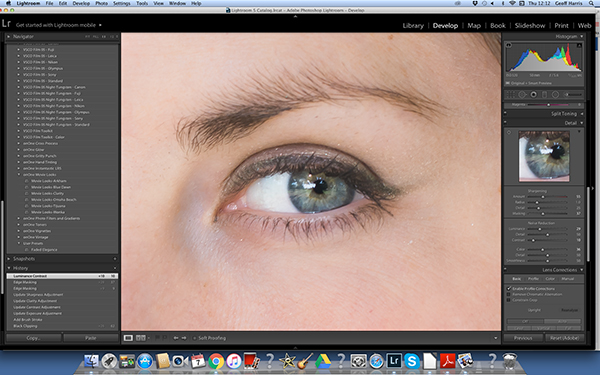Select the Adjustment Brush tool icon

573,94
